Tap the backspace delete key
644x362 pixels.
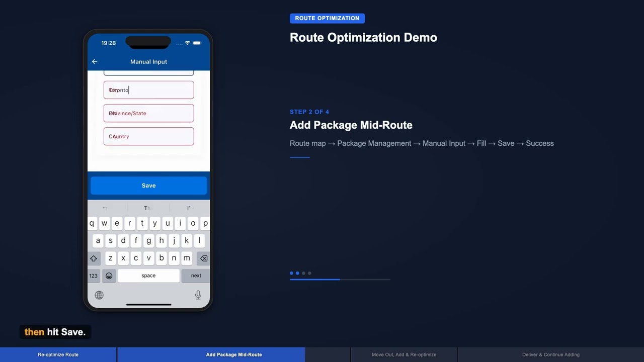click(203, 258)
